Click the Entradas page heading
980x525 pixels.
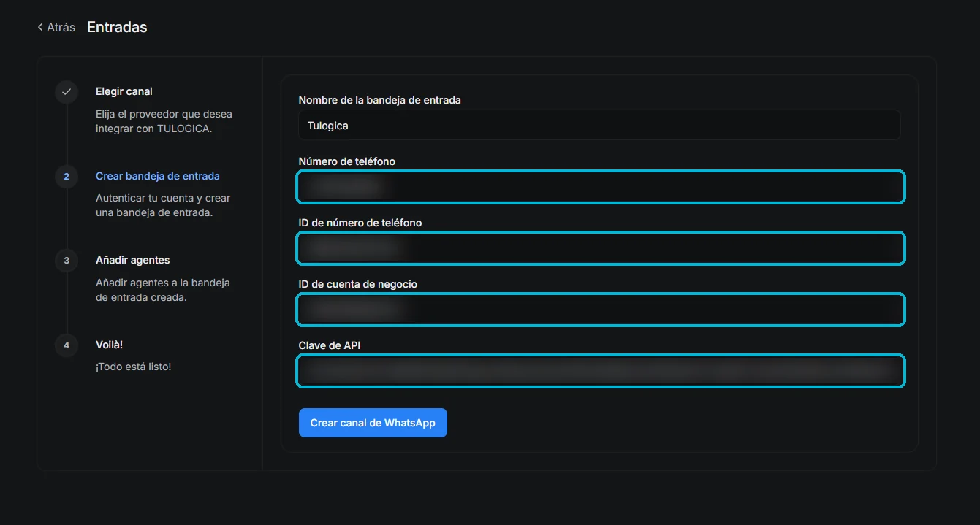117,27
